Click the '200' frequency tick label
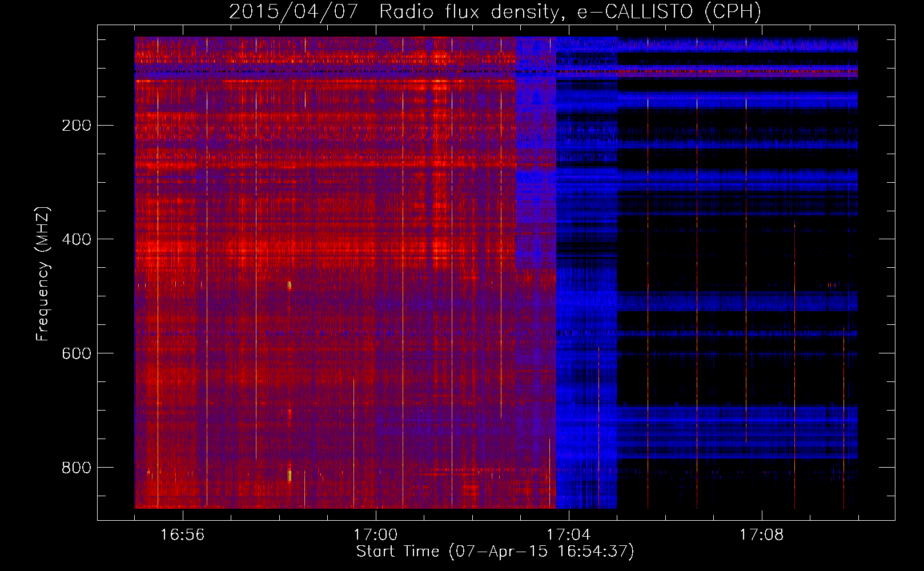Viewport: 924px width, 571px height. tap(77, 126)
